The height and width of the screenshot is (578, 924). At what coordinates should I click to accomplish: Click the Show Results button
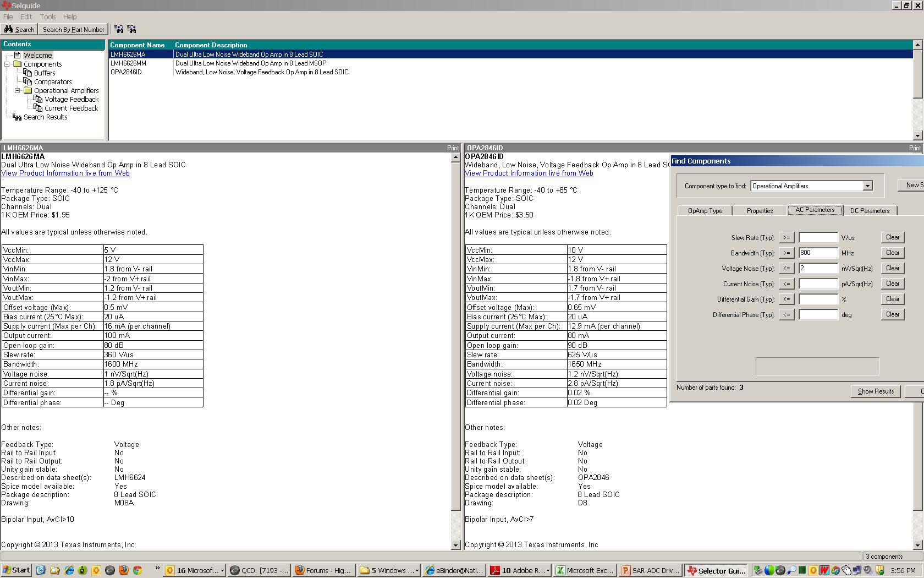click(x=876, y=391)
